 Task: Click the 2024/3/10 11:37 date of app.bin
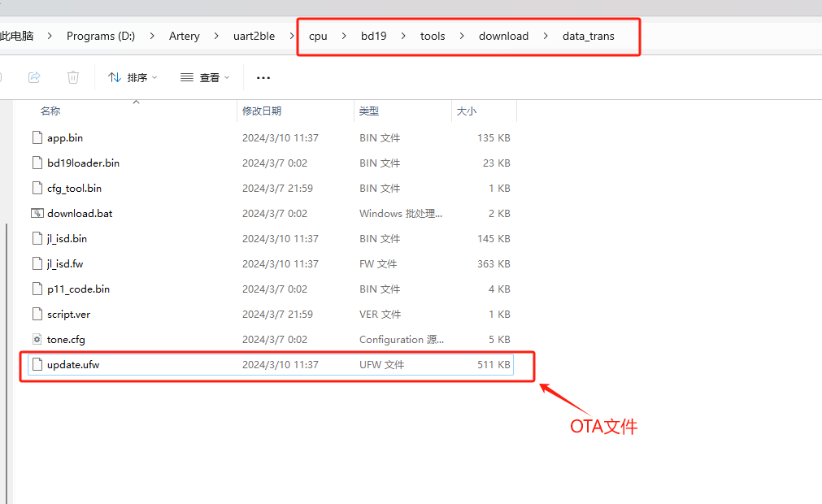point(281,138)
